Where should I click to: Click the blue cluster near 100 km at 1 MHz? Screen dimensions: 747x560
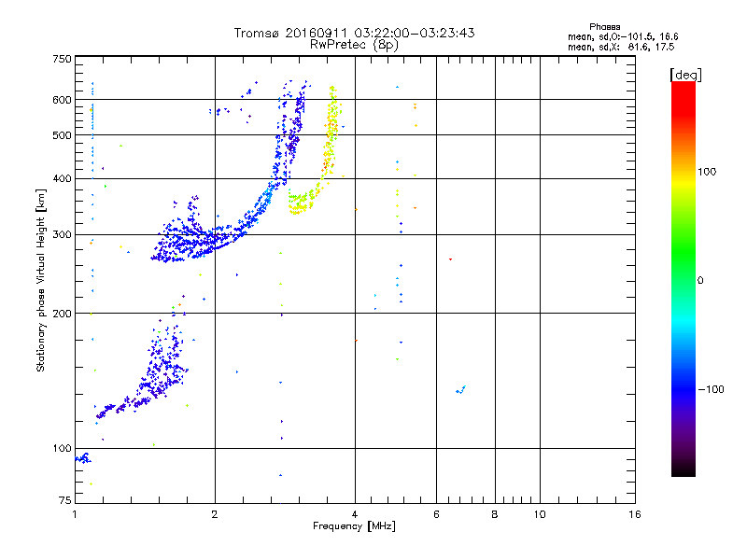coord(83,458)
